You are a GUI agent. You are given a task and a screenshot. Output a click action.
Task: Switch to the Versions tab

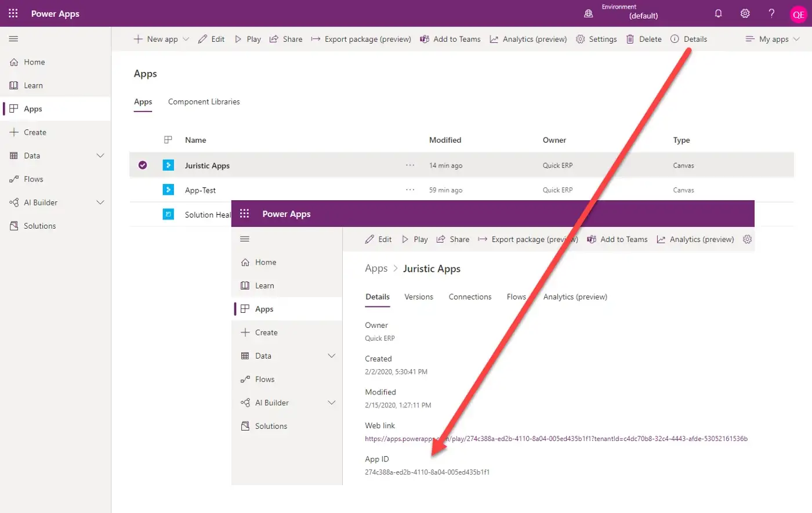(x=419, y=297)
